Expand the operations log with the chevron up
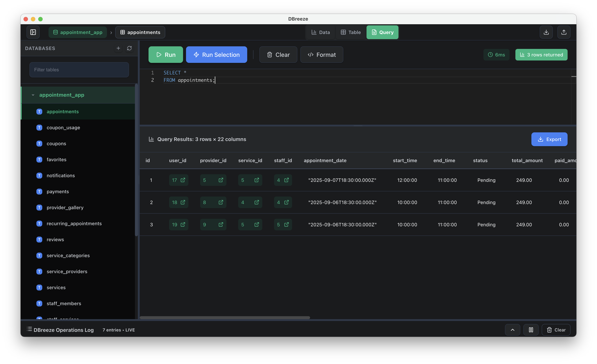Viewport: 597px width, 364px height. [x=512, y=330]
